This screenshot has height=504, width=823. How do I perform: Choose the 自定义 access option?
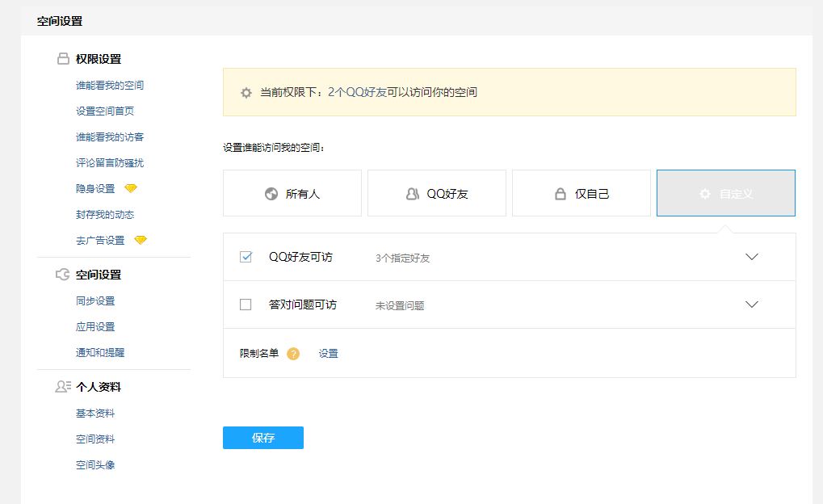coord(726,194)
